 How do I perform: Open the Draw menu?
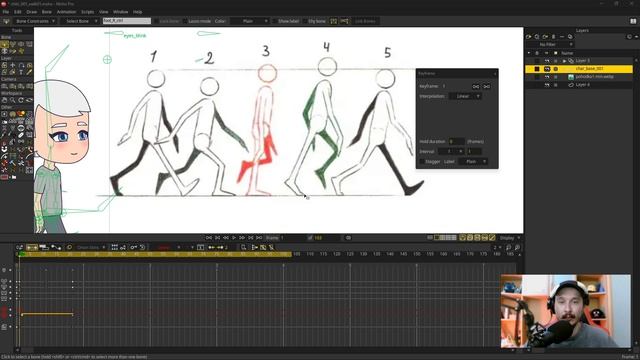(x=31, y=12)
